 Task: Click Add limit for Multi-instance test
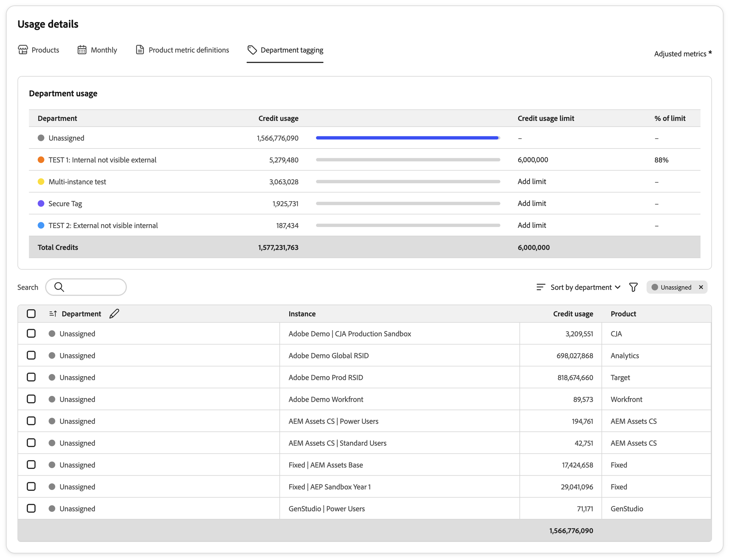532,182
